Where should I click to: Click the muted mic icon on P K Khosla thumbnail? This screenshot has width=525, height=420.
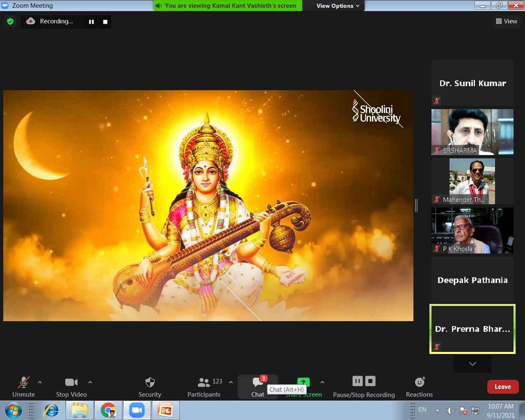[x=437, y=249]
